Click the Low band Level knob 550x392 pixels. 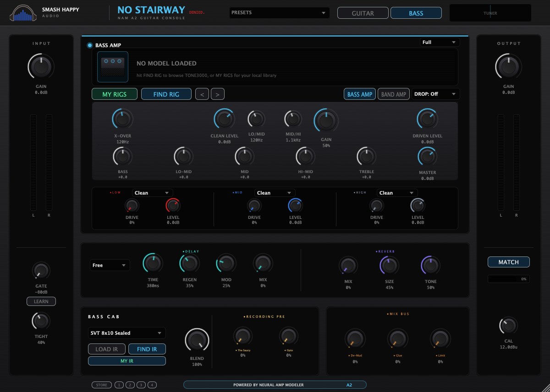[173, 206]
